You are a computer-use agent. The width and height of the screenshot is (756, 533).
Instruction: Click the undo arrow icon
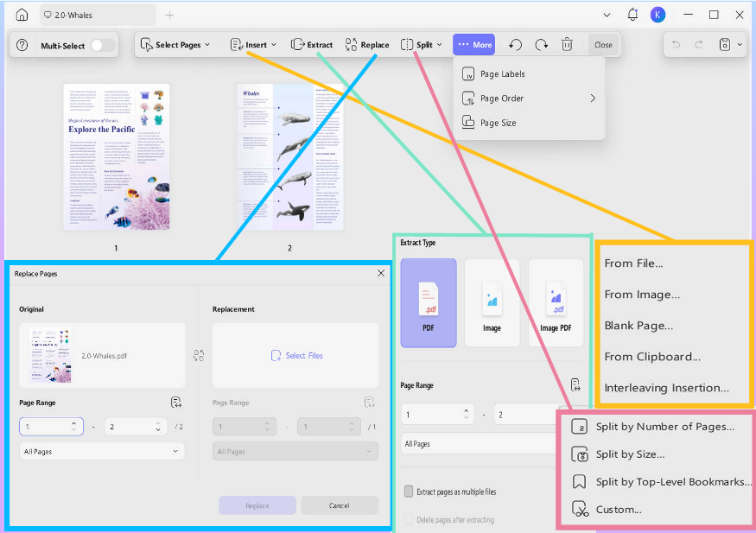[676, 45]
